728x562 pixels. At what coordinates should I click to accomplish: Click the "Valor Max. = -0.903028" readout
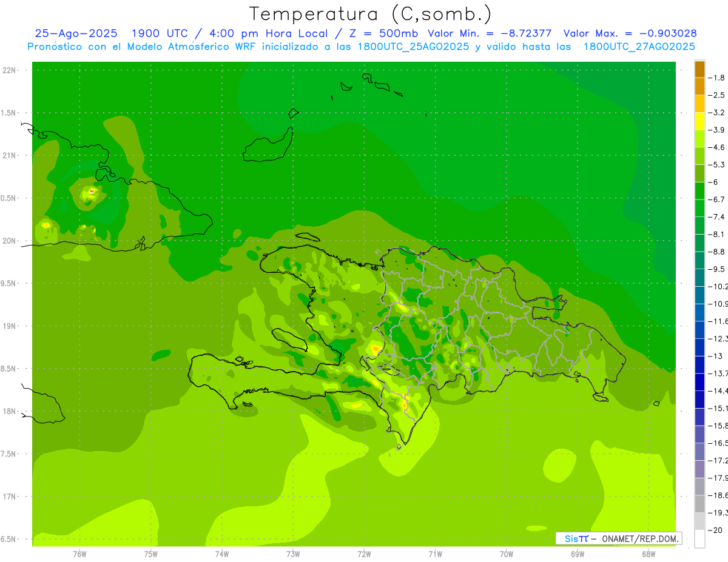point(630,33)
